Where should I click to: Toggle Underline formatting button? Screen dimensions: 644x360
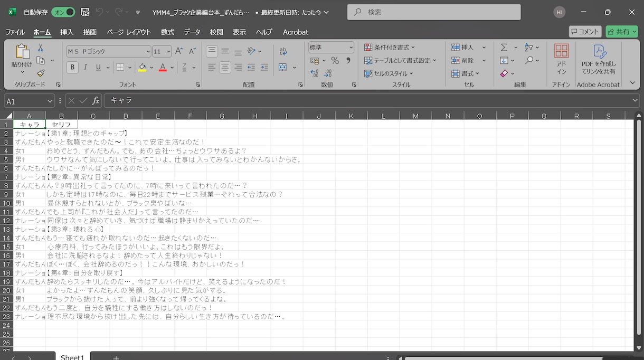(98, 68)
